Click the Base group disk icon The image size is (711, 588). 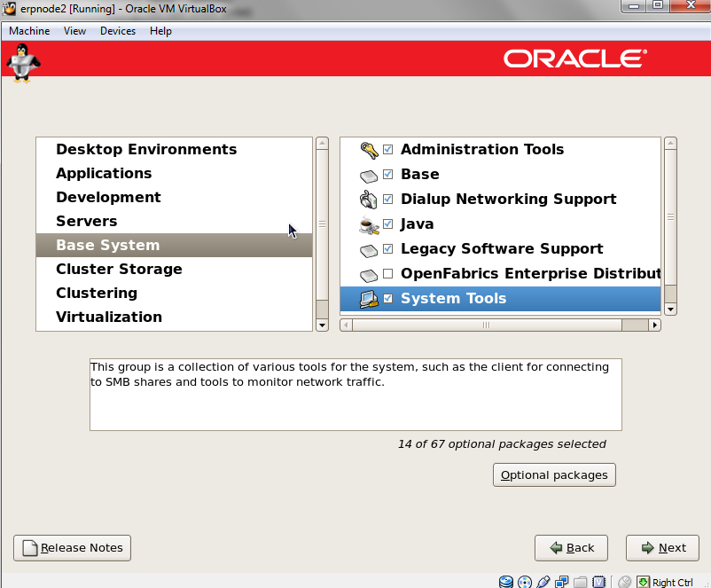pos(369,176)
